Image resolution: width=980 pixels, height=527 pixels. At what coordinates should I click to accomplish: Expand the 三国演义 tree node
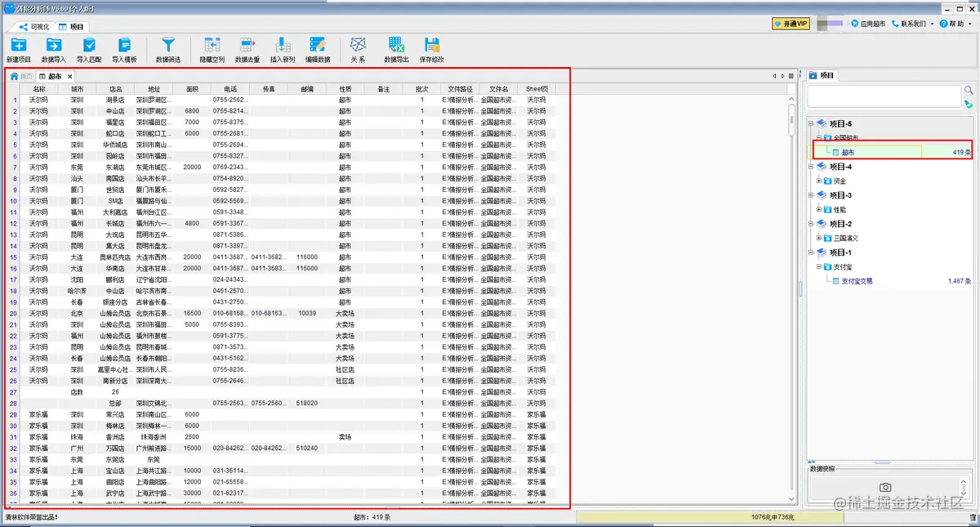[x=819, y=238]
